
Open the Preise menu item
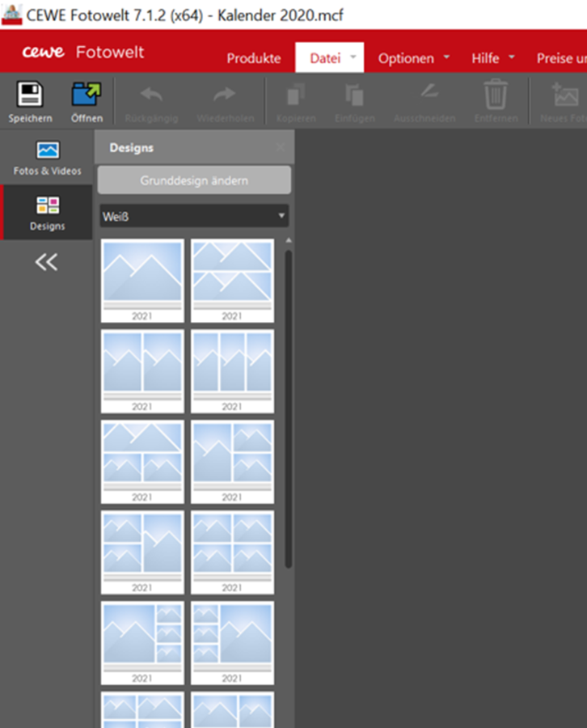(561, 58)
